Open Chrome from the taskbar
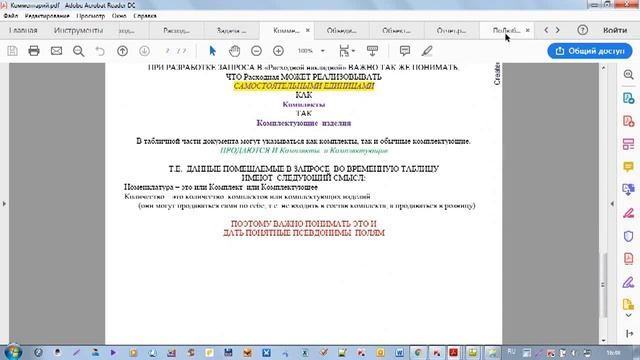This screenshot has width=640, height=360. point(418,352)
